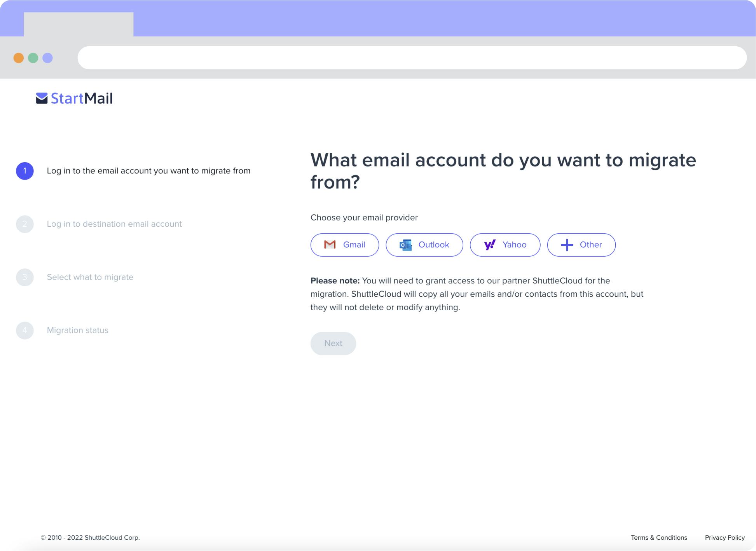The height and width of the screenshot is (551, 756).
Task: Click the Select what to migrate step
Action: (90, 277)
